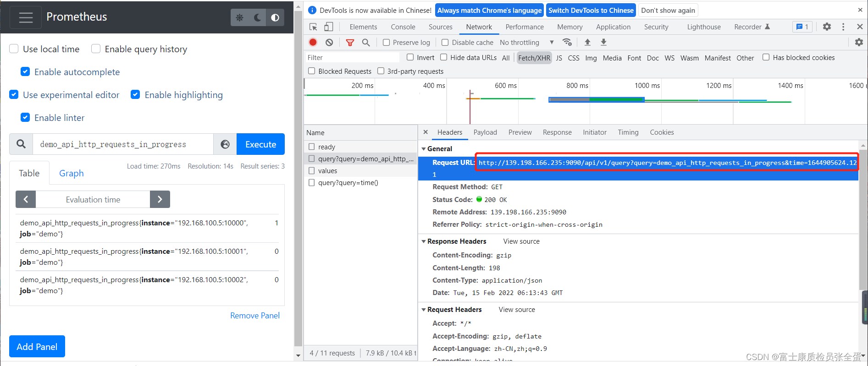The width and height of the screenshot is (868, 366).
Task: Switch to the Graph tab
Action: pos(72,173)
